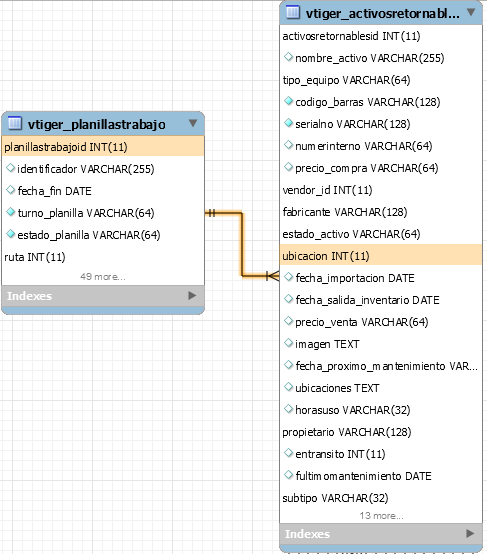Click the diamond icon beside identificador
This screenshot has height=555, width=487.
pos(11,168)
